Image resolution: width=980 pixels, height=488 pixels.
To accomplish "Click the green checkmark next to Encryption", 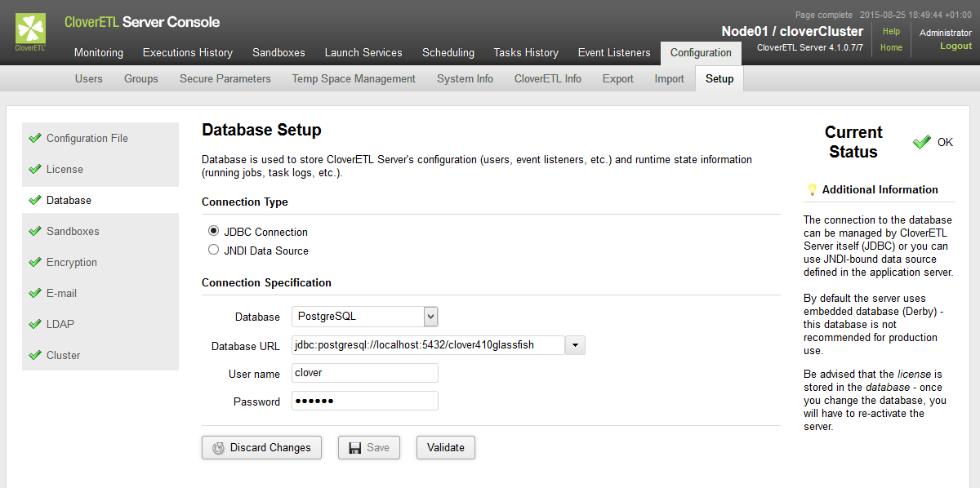I will tap(34, 263).
